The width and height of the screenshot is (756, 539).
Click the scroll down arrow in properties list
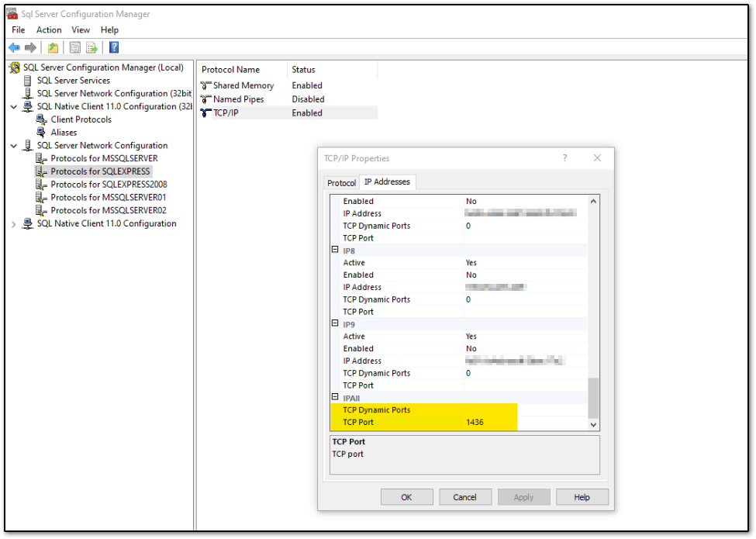point(593,425)
